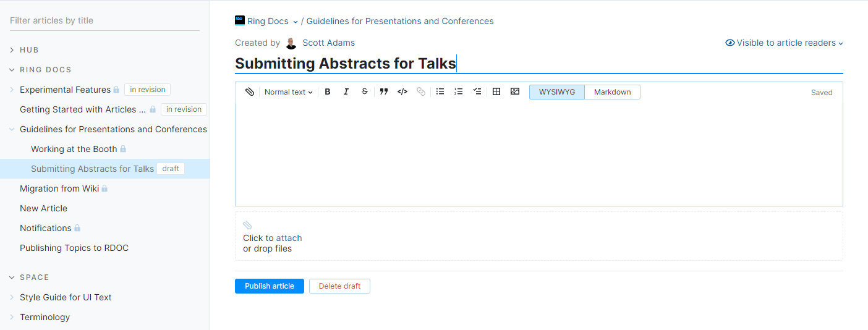Viewport: 868px width, 330px height.
Task: Switch editor to WYSIWYG mode
Action: tap(557, 92)
